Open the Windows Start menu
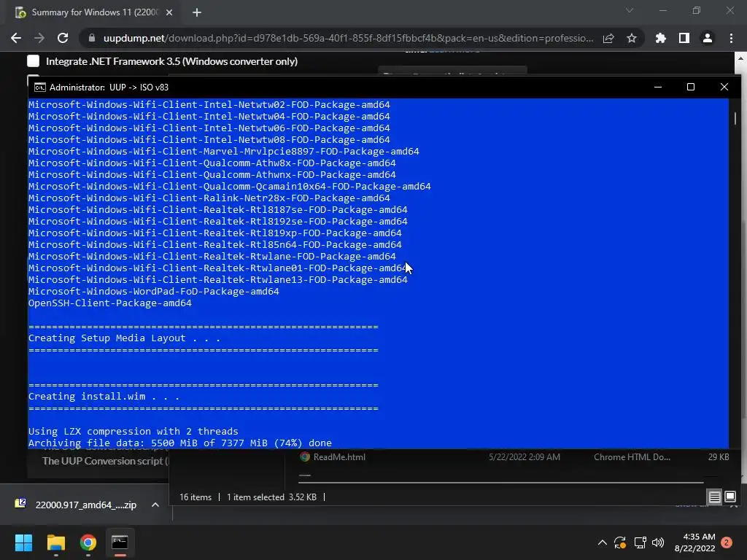The image size is (747, 560). tap(23, 542)
